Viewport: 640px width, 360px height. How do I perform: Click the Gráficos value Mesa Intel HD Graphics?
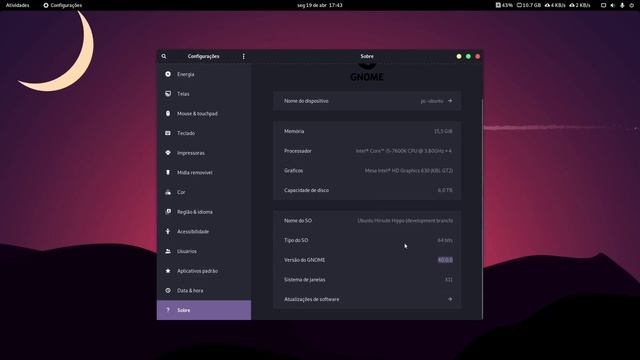[x=409, y=171]
